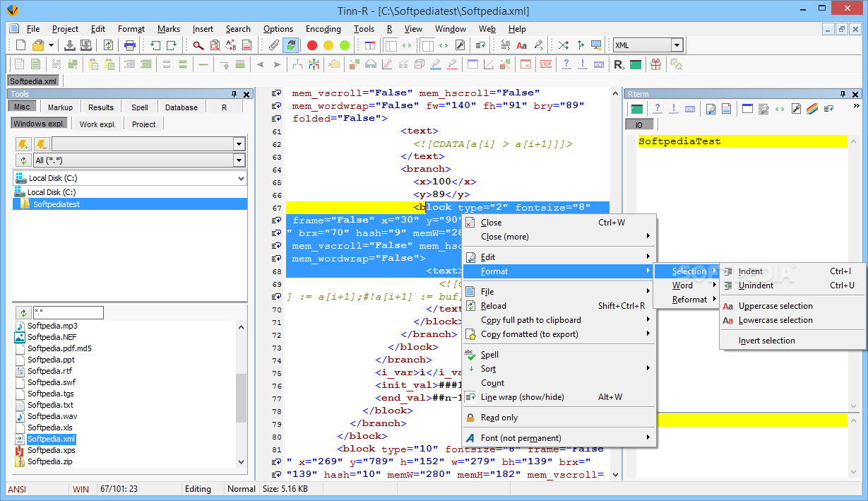The height and width of the screenshot is (501, 868).
Task: Pin the Rterm panel with pushpin
Action: tap(843, 94)
